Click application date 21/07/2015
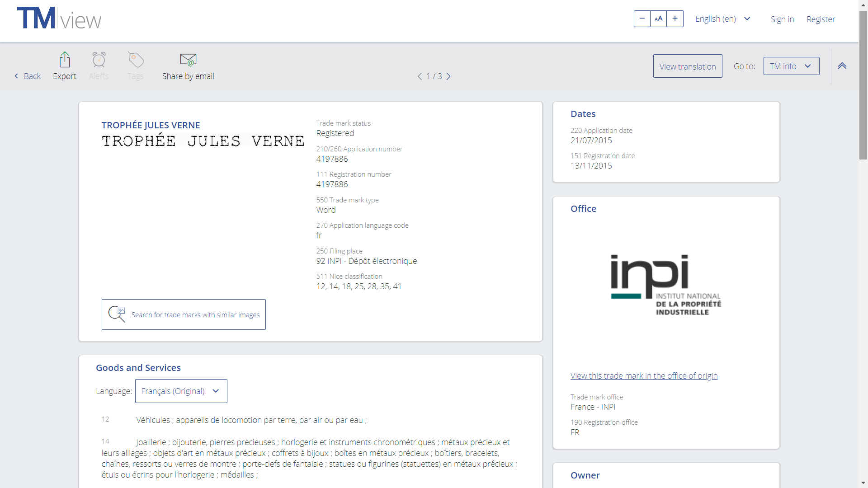 (x=591, y=141)
